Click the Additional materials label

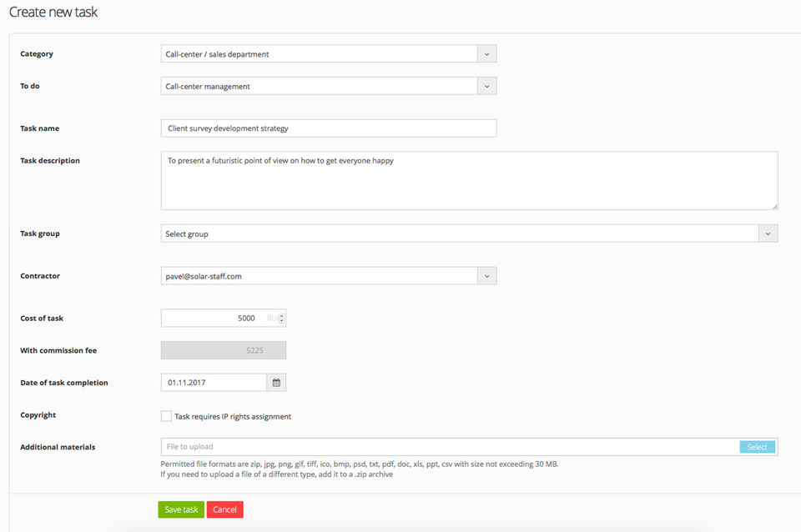[58, 448]
